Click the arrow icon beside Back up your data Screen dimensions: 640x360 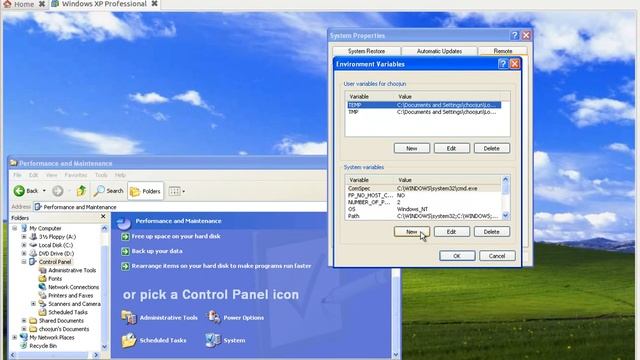pyautogui.click(x=125, y=251)
